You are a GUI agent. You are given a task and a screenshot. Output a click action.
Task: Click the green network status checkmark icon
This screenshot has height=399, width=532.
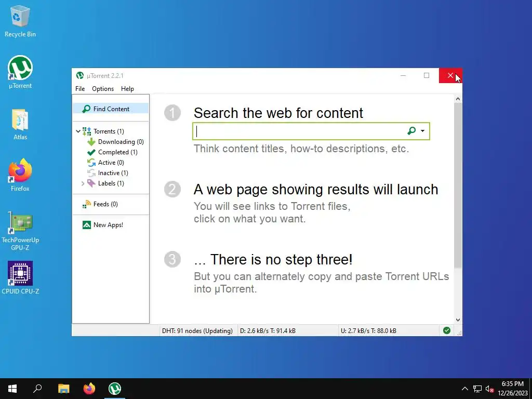[446, 330]
